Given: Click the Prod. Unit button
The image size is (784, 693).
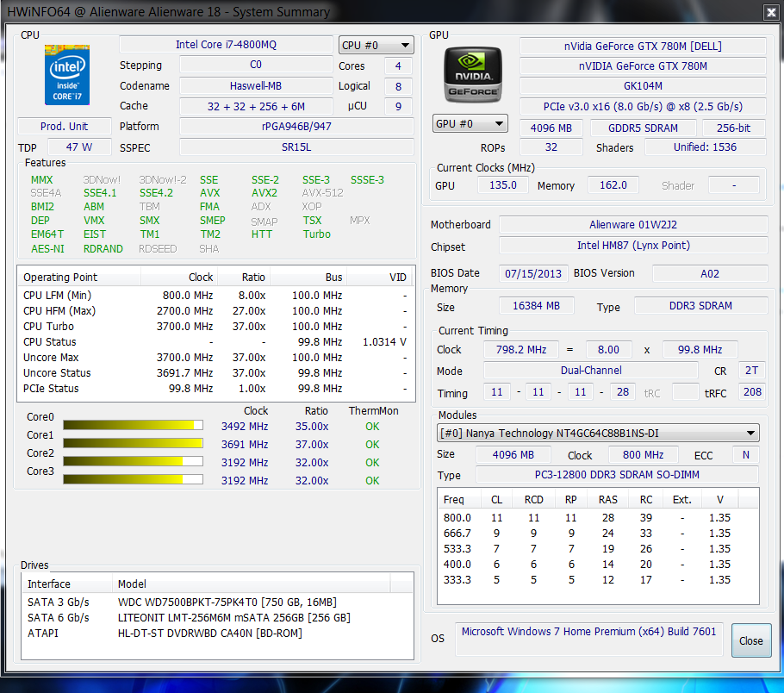Looking at the screenshot, I should click(64, 126).
